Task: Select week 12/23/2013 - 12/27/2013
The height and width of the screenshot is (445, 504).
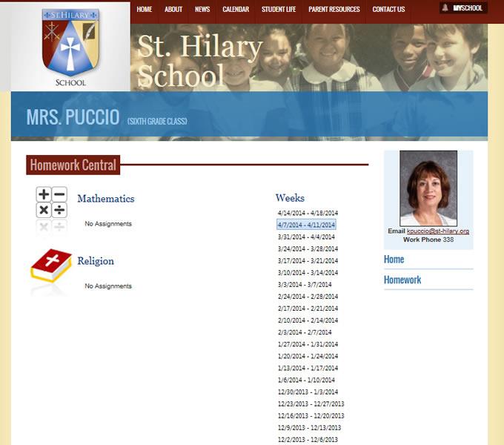Action: tap(311, 403)
